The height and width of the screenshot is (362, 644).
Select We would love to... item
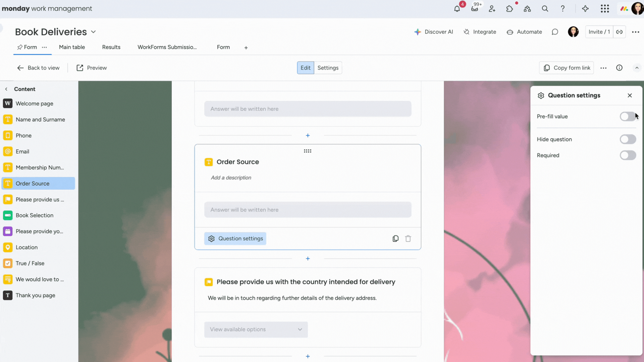(39, 280)
